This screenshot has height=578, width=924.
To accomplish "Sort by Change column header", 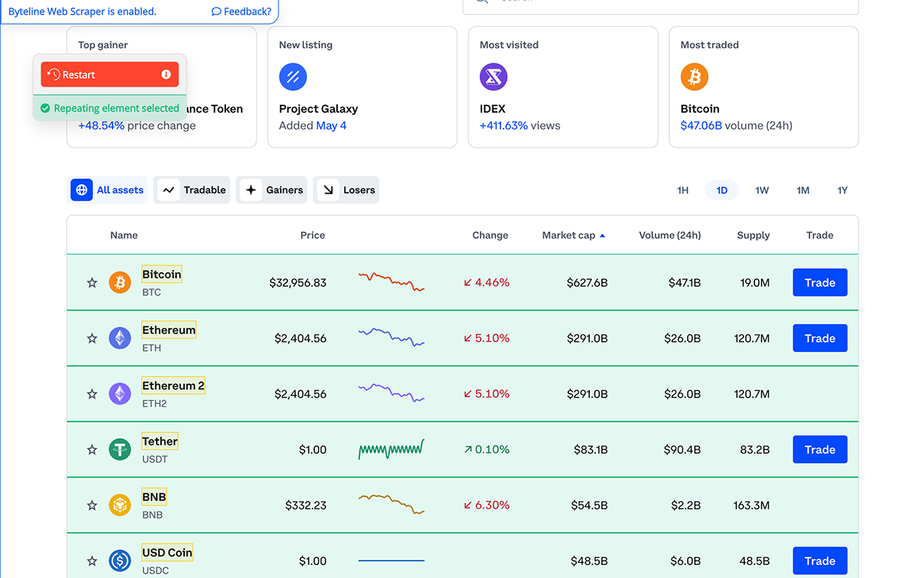I will (x=490, y=236).
